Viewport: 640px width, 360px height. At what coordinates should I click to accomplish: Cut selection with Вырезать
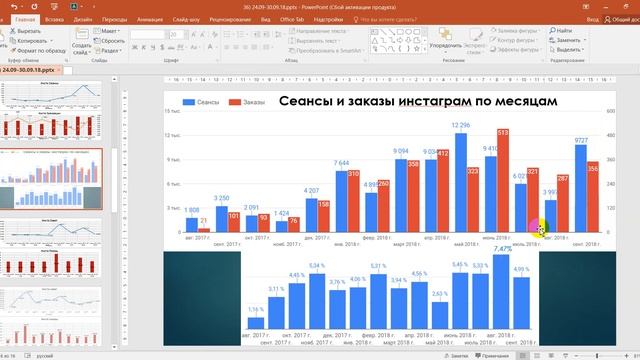25,31
